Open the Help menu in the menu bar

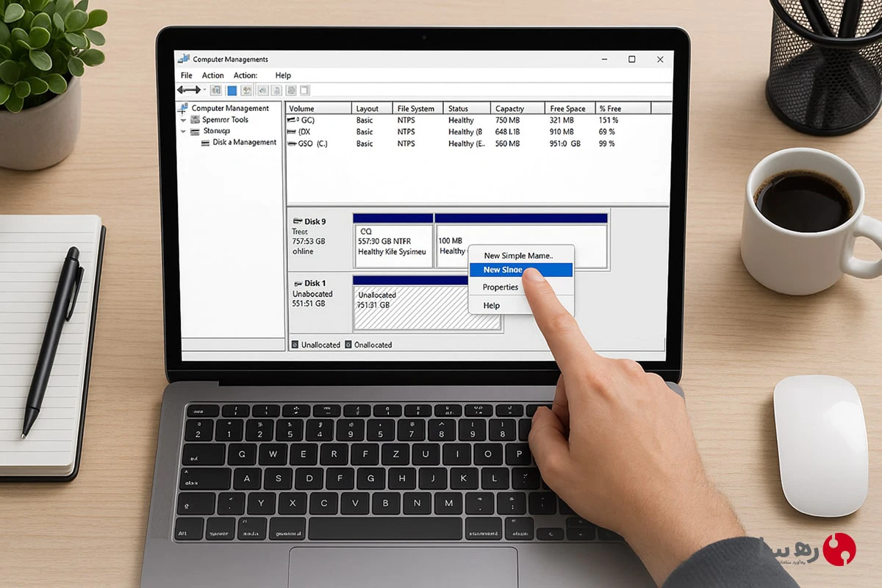[283, 75]
